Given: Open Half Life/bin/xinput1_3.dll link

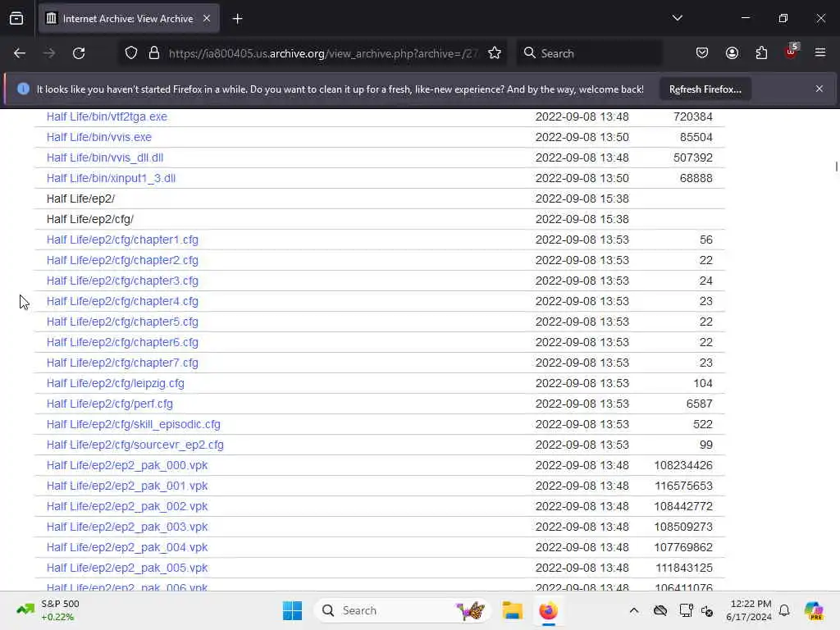Looking at the screenshot, I should click(x=111, y=178).
